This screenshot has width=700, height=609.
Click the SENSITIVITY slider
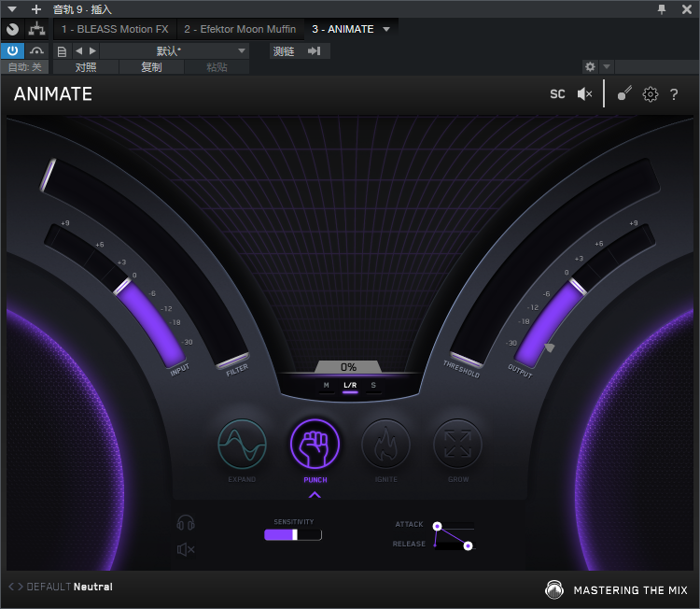point(293,535)
